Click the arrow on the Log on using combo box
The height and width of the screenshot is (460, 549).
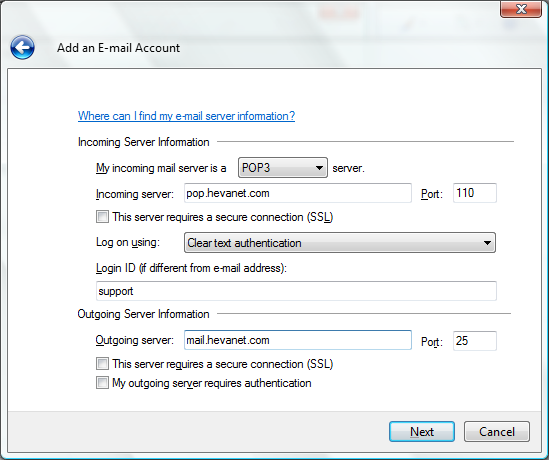coord(487,243)
